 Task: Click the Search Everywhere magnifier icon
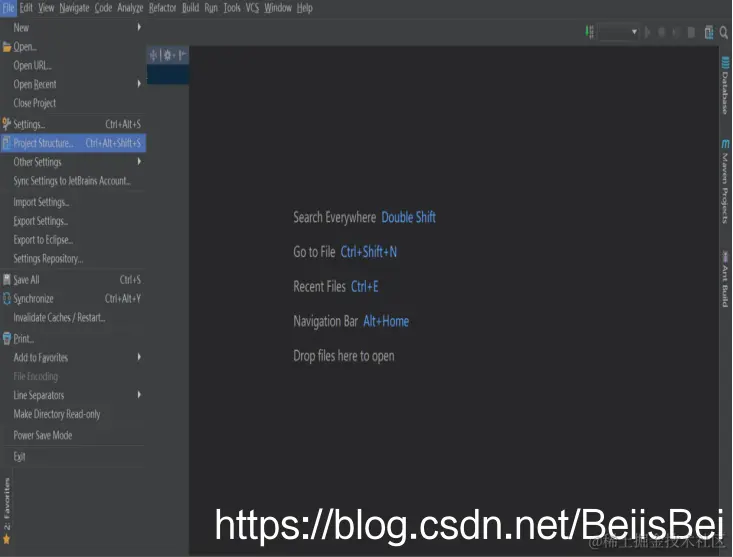click(724, 32)
